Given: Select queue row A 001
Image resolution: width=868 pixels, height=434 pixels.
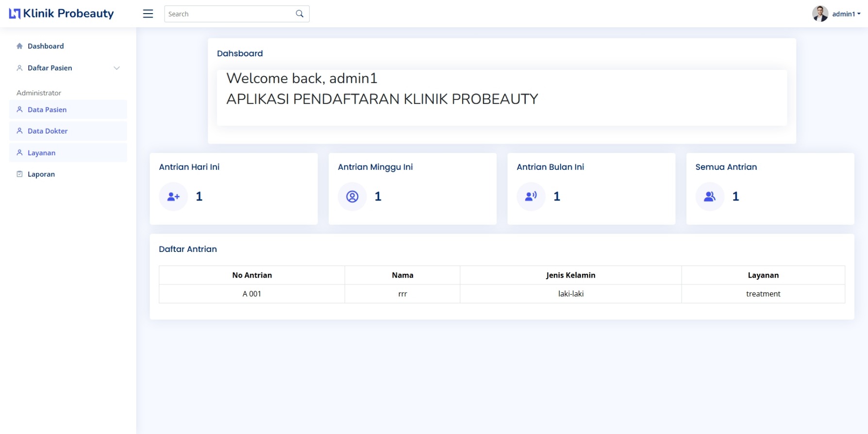Looking at the screenshot, I should (x=252, y=294).
